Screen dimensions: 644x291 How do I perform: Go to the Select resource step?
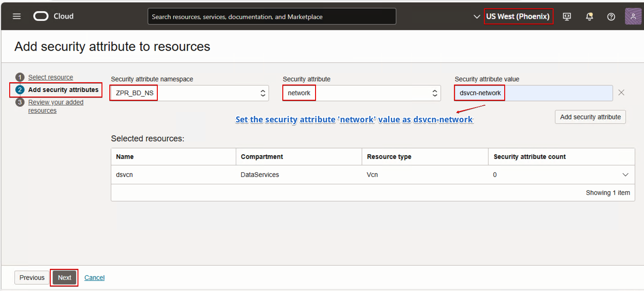(x=50, y=77)
